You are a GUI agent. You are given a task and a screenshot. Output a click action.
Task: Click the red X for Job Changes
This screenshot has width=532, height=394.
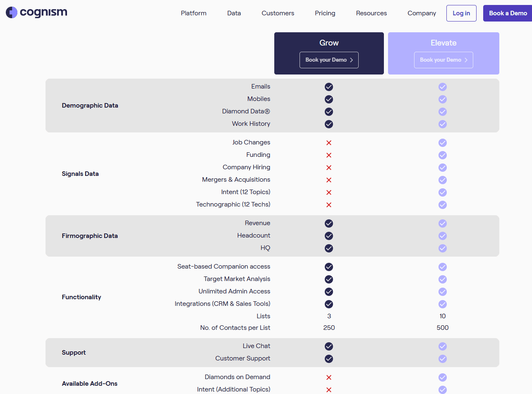pos(329,143)
